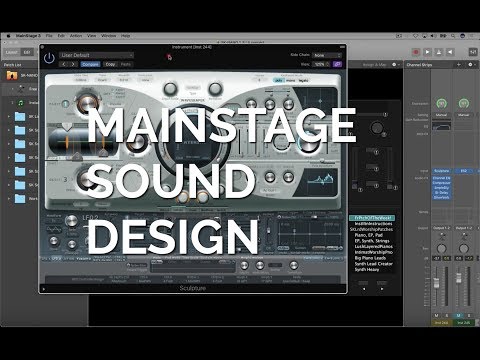Select legato keyboard mode in Sculpture
The width and height of the screenshot is (480, 360).
click(303, 80)
